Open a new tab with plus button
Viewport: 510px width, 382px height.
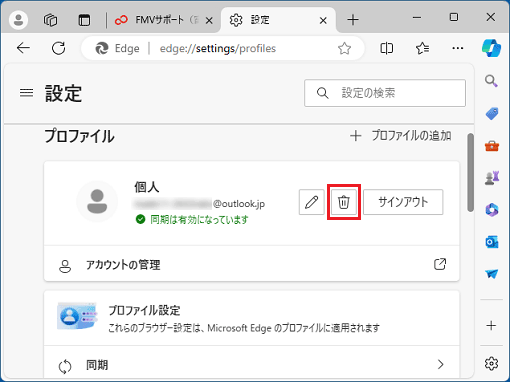point(353,20)
